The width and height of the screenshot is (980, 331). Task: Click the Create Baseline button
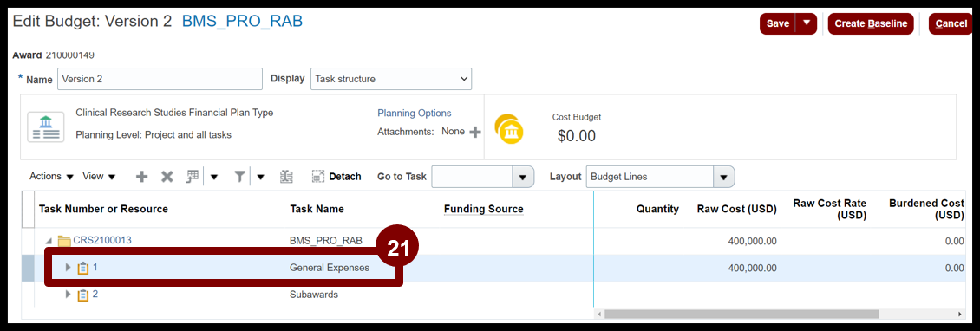pyautogui.click(x=871, y=23)
